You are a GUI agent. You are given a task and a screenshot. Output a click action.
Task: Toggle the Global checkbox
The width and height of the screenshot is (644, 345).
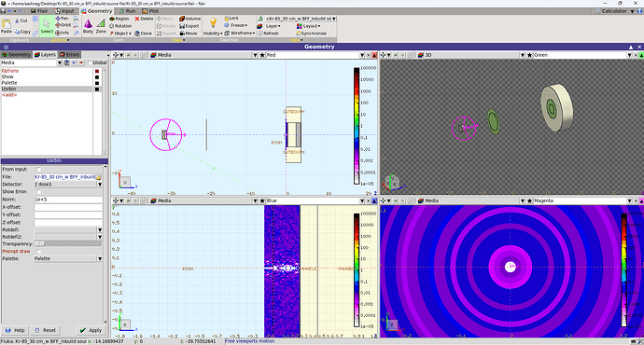click(90, 62)
